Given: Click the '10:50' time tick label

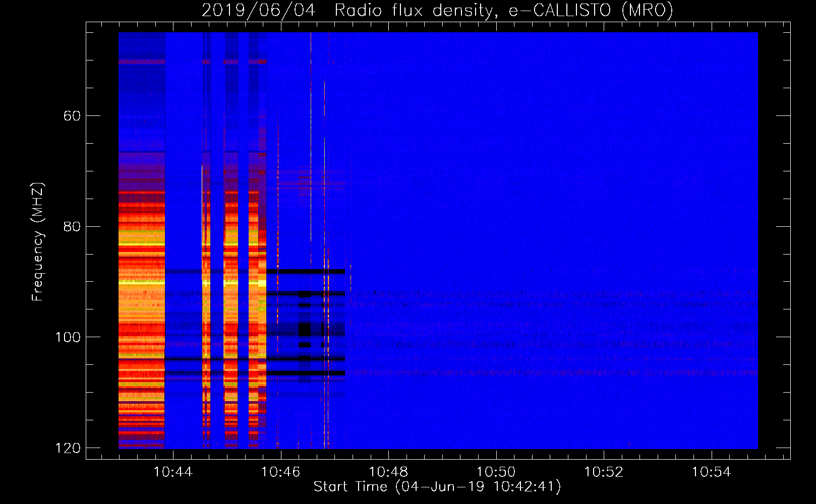Looking at the screenshot, I should point(496,472).
